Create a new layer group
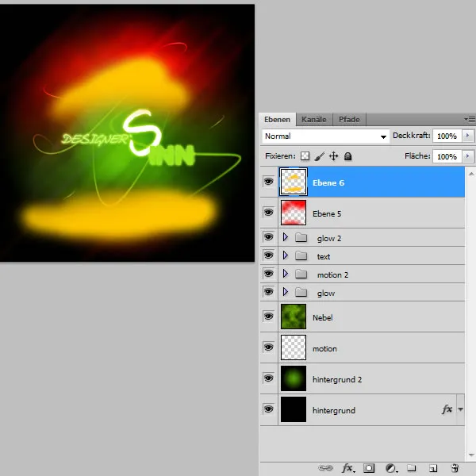476x476 pixels. coord(412,468)
